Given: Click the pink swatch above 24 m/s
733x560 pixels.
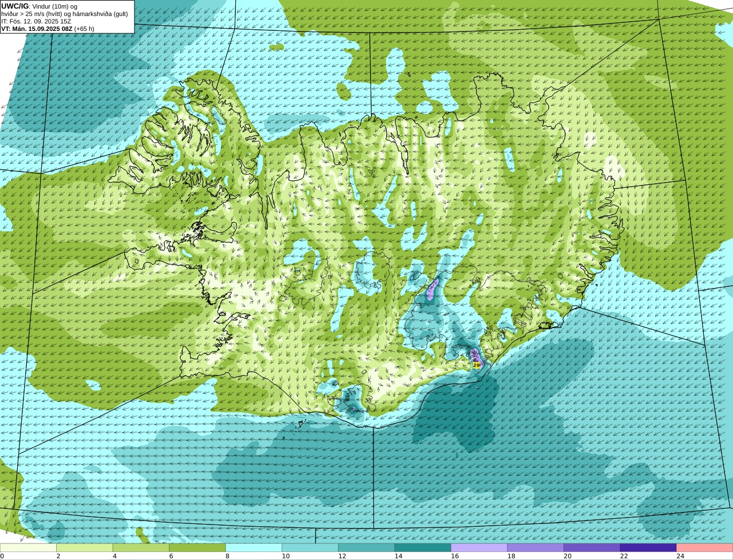Looking at the screenshot, I should (x=704, y=547).
